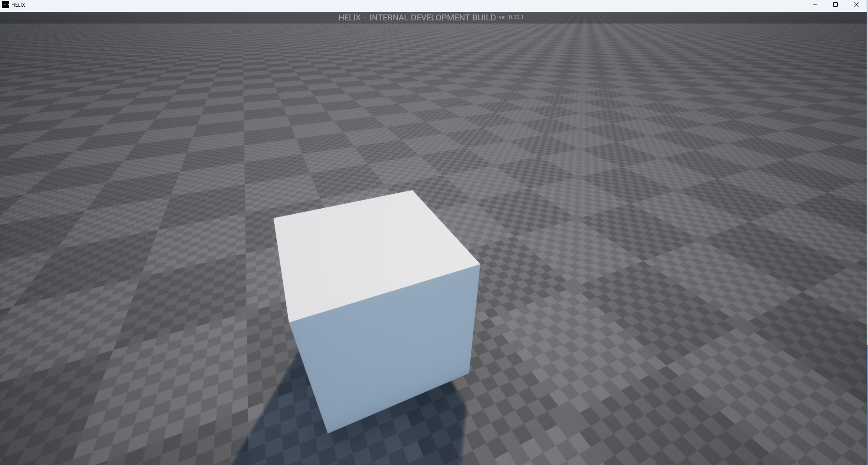Minimize the HELIX window
The width and height of the screenshot is (868, 465).
pos(815,5)
